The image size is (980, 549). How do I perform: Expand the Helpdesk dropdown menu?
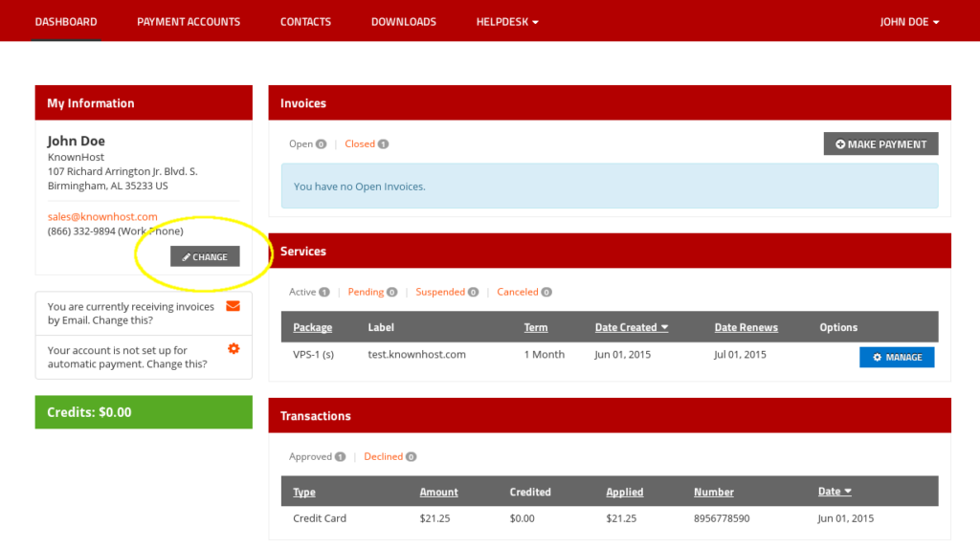coord(507,21)
